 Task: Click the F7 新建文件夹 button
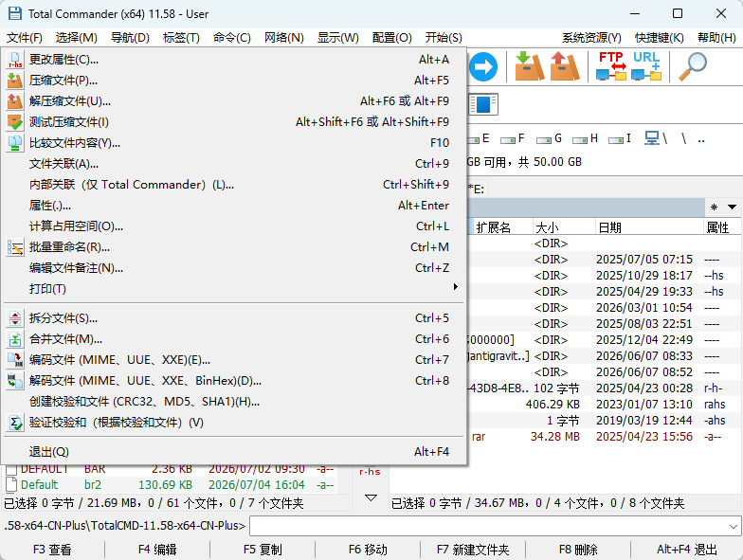click(x=473, y=550)
